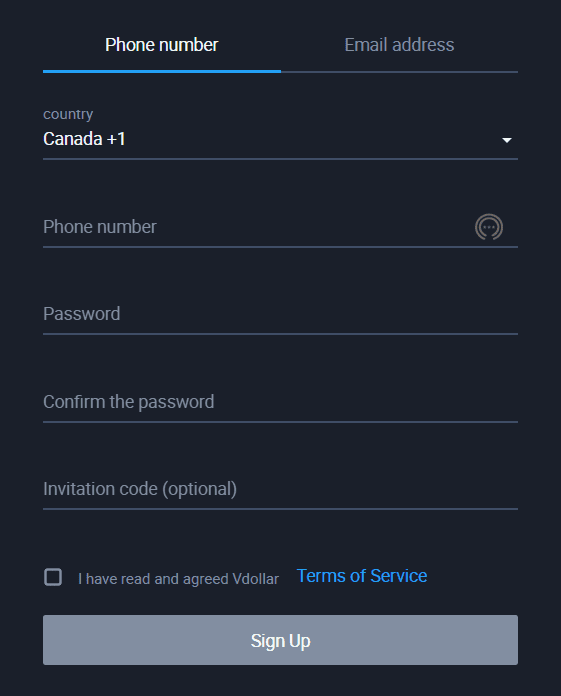Click the Invitation code (optional) field
561x696 pixels.
(280, 489)
